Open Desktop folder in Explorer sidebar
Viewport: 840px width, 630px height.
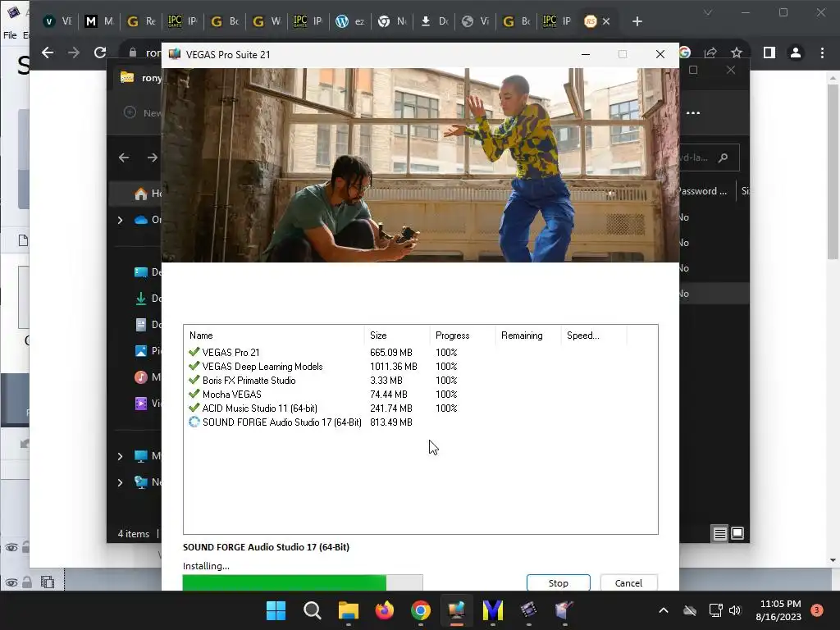coord(148,272)
